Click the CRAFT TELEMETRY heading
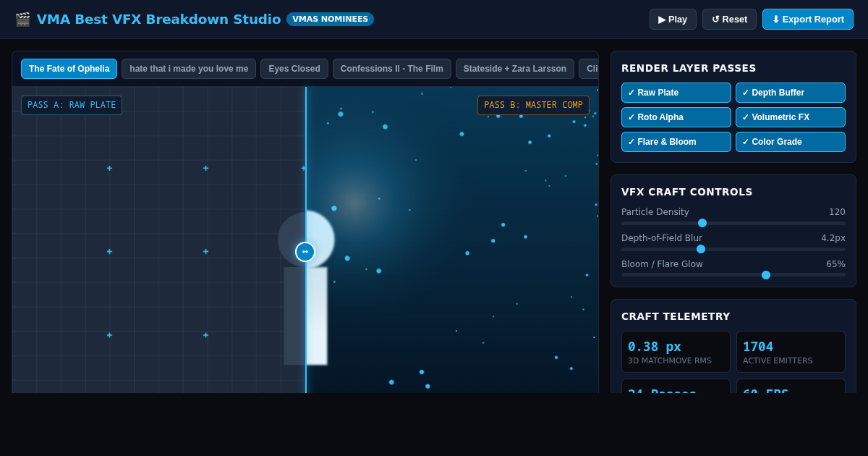The width and height of the screenshot is (868, 456). pyautogui.click(x=676, y=316)
